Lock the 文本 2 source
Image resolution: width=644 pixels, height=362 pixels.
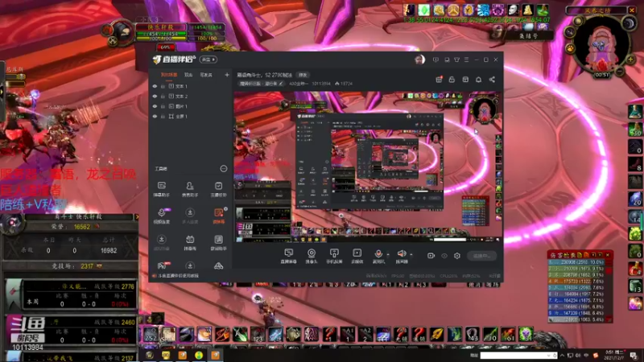click(163, 96)
